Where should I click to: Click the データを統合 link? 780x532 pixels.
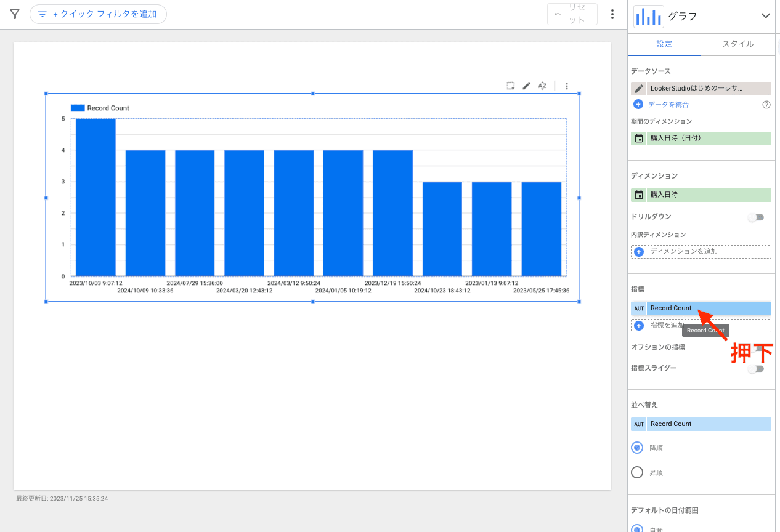tap(668, 105)
